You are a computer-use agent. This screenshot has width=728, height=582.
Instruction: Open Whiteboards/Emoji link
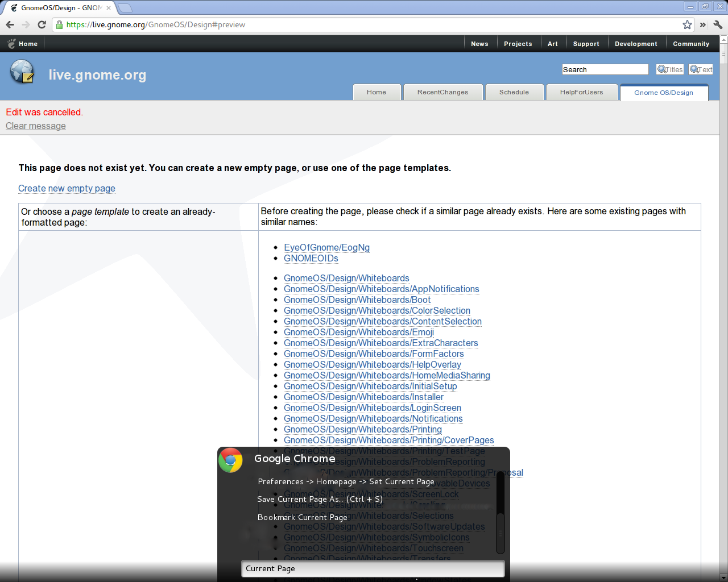[x=359, y=332]
